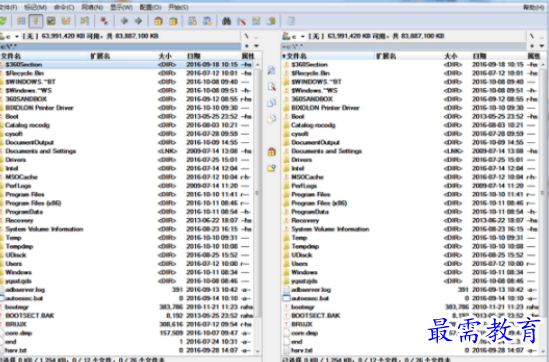This screenshot has height=362, width=549.
Task: Click the pack box icon in middle bar
Action: tap(271, 152)
